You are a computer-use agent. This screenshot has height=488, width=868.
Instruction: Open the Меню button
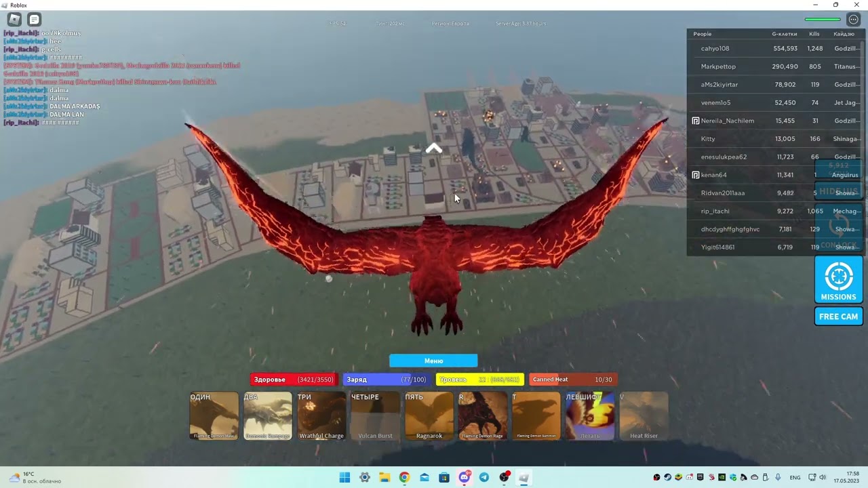[x=433, y=361]
